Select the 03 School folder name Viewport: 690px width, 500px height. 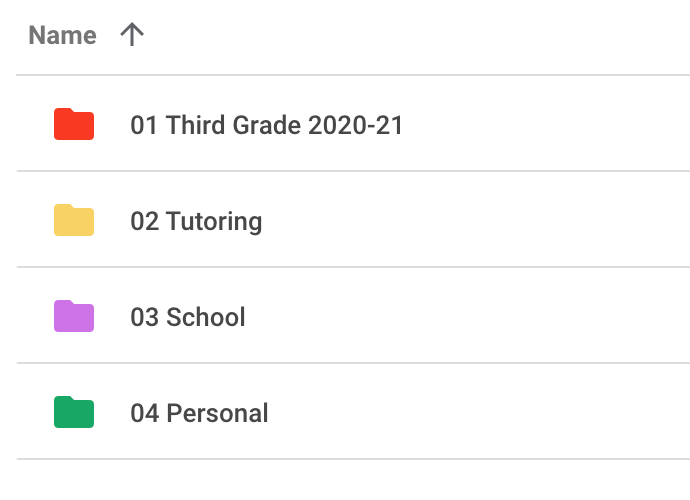pos(188,318)
